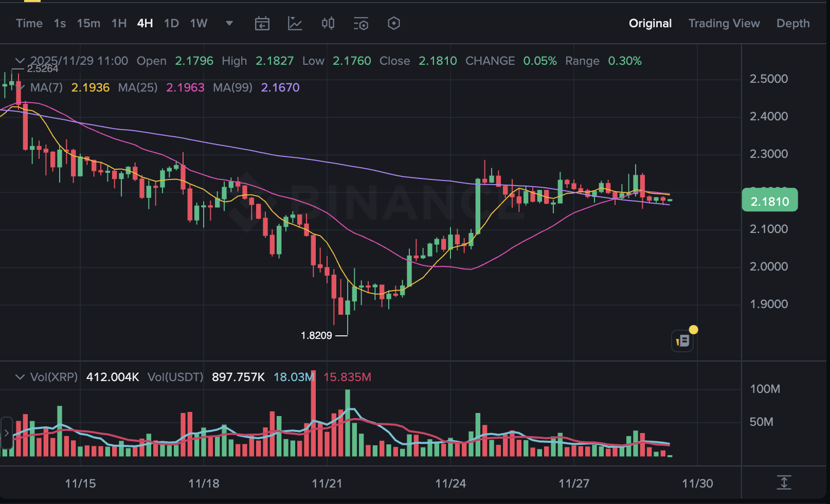Image resolution: width=830 pixels, height=504 pixels.
Task: Select the 1s time interval
Action: 60,24
